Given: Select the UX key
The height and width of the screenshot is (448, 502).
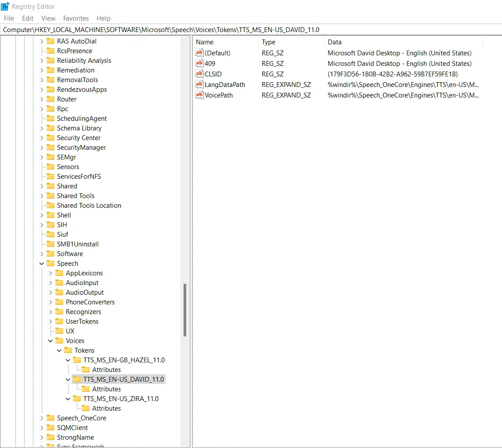Looking at the screenshot, I should pyautogui.click(x=70, y=331).
